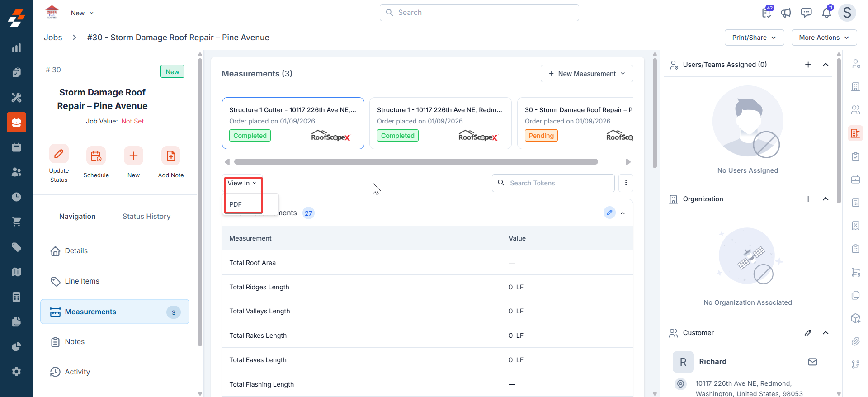Open the chat message icon in top bar
868x397 pixels.
pyautogui.click(x=806, y=13)
